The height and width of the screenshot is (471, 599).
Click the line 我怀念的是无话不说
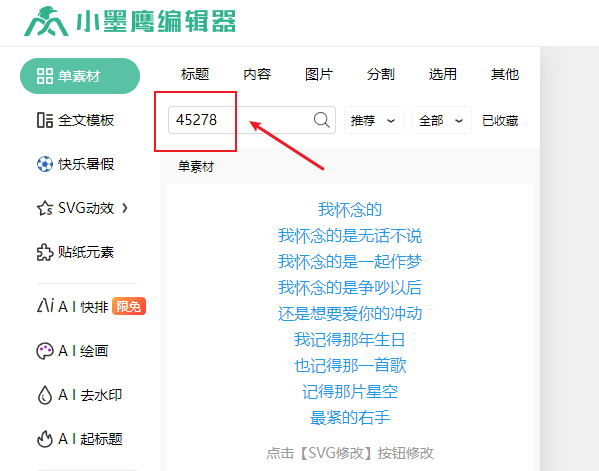[x=350, y=235]
